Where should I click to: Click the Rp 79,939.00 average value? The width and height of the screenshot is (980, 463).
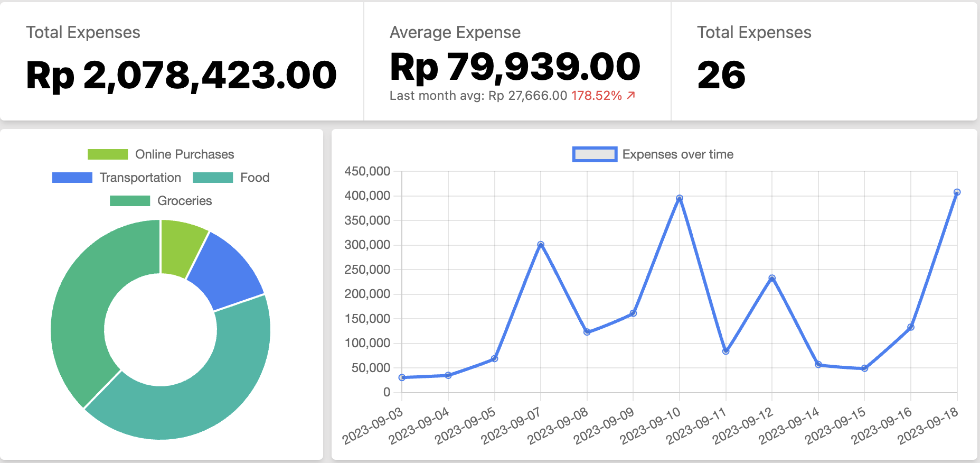515,67
